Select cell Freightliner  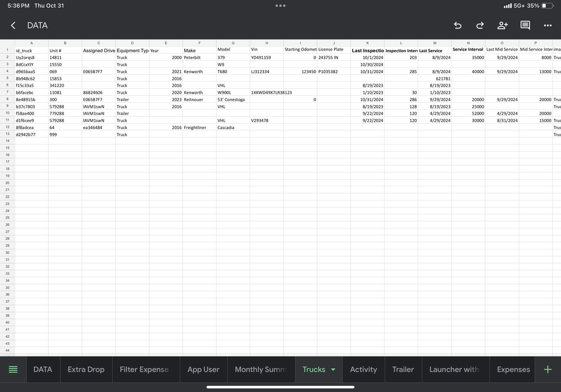(199, 127)
